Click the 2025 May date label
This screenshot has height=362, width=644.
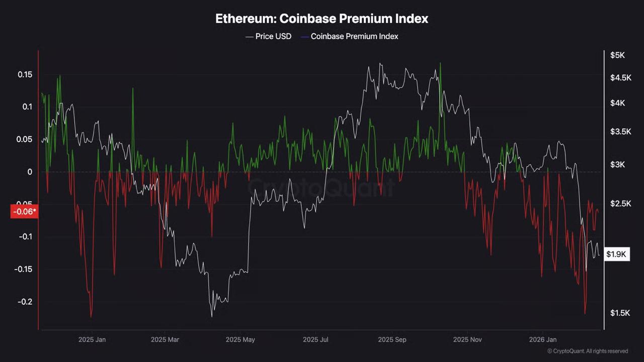(240, 340)
